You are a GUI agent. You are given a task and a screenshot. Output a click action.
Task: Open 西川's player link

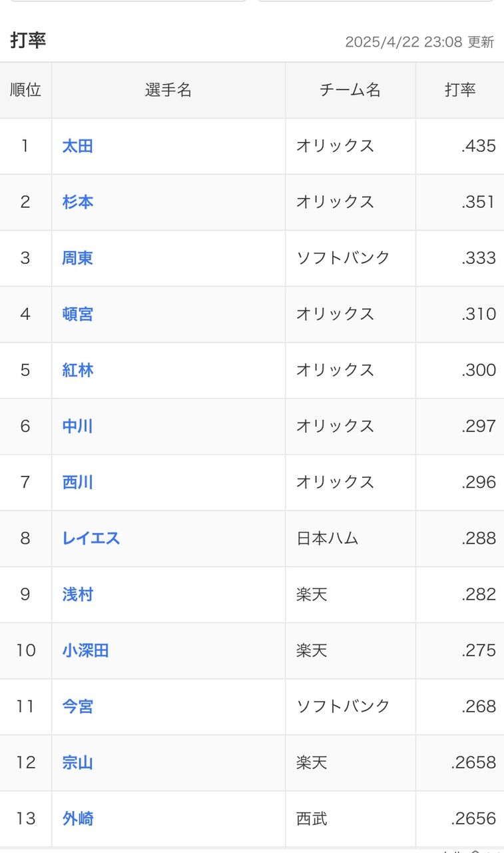coord(77,482)
